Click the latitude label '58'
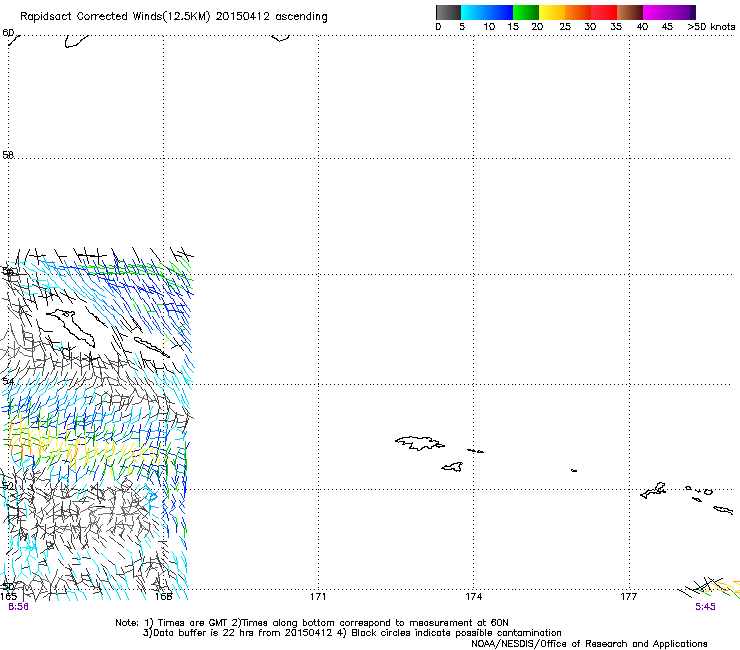The width and height of the screenshot is (740, 650). point(8,155)
